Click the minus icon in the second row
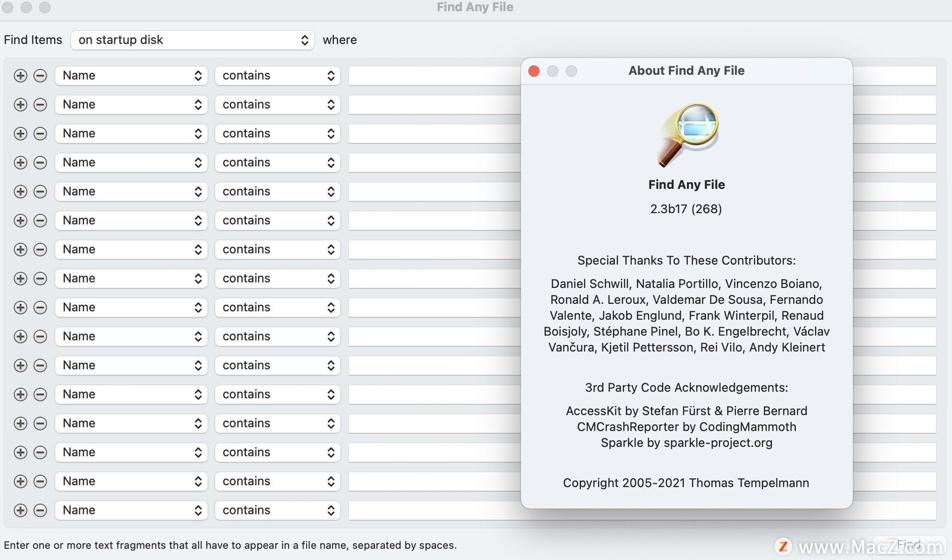 pyautogui.click(x=40, y=105)
